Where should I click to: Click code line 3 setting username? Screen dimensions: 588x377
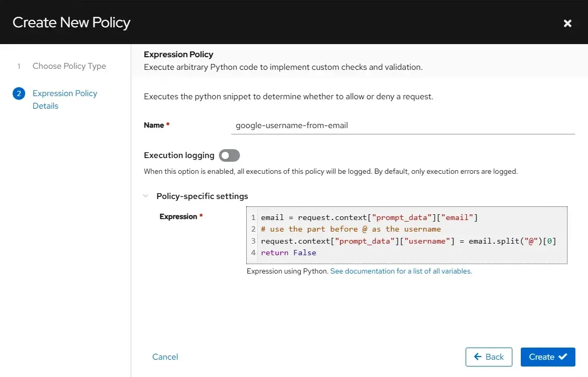[x=409, y=241]
